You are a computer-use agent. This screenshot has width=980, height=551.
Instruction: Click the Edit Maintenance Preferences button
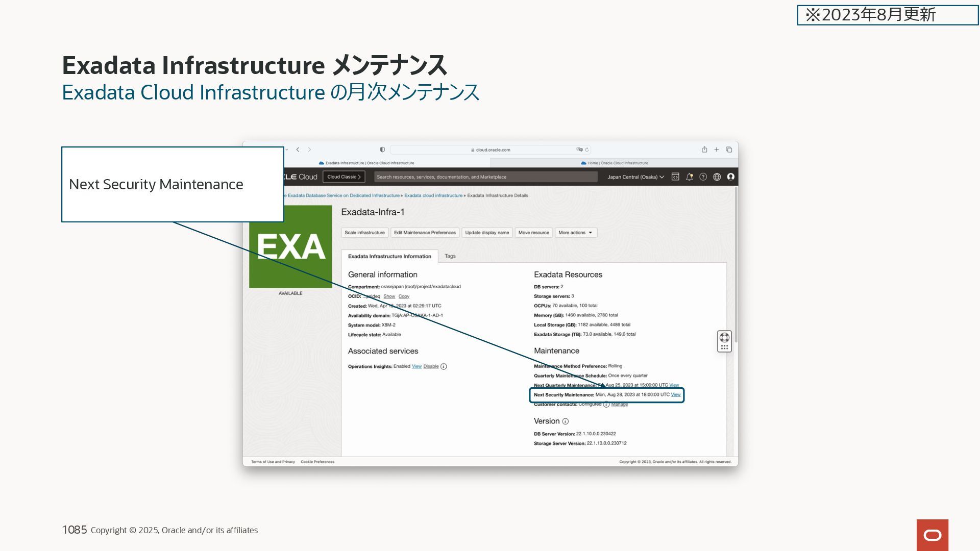pos(425,233)
